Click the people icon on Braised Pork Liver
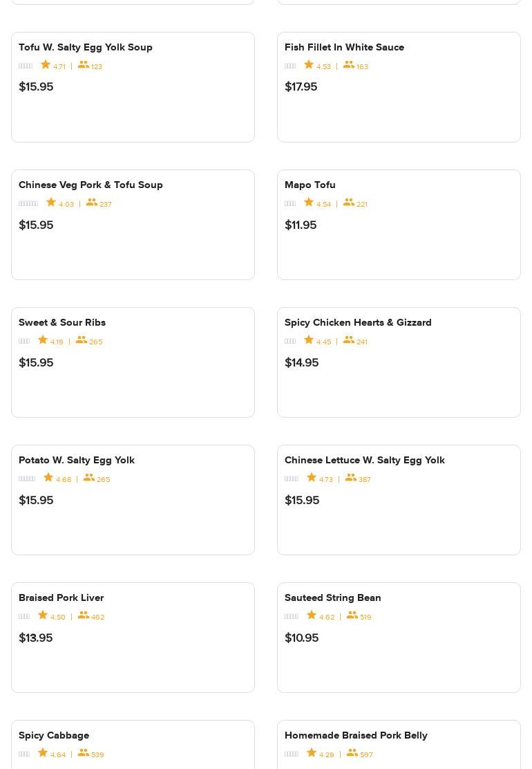532x769 pixels. 84,615
